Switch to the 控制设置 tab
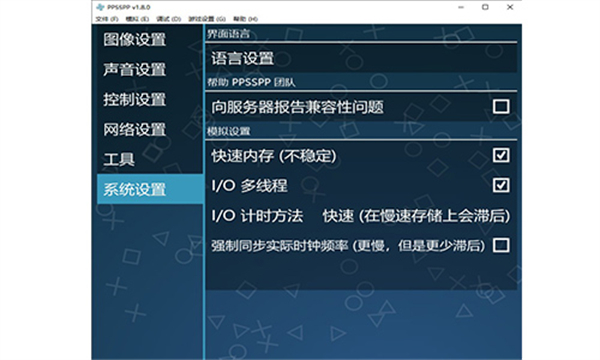 150,99
